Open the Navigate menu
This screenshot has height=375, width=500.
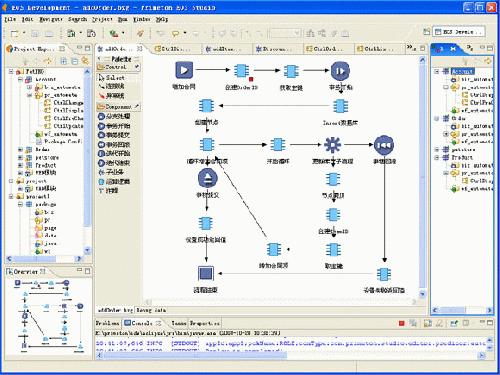[51, 20]
